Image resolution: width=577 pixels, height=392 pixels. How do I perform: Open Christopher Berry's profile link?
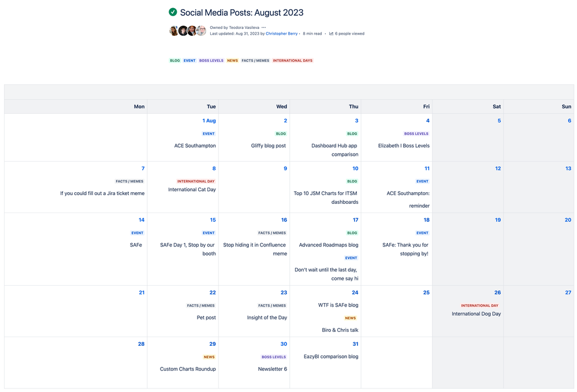281,33
